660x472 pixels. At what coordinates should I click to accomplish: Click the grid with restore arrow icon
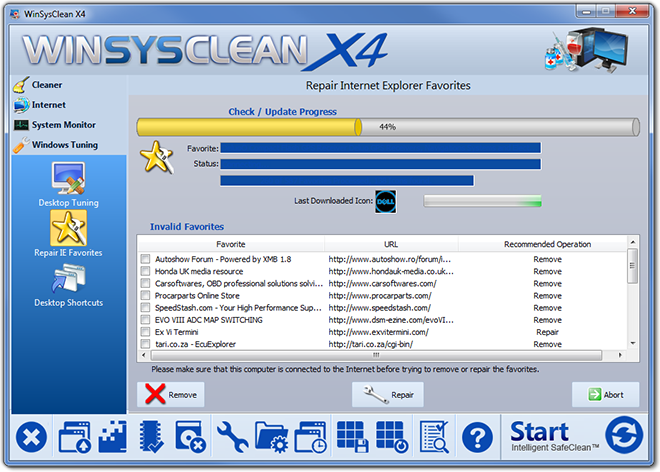coord(392,437)
